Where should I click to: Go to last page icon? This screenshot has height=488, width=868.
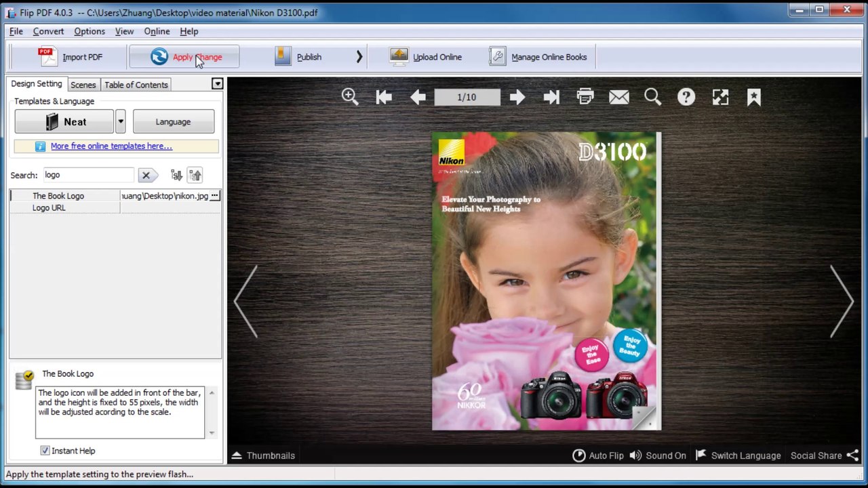[x=551, y=97]
